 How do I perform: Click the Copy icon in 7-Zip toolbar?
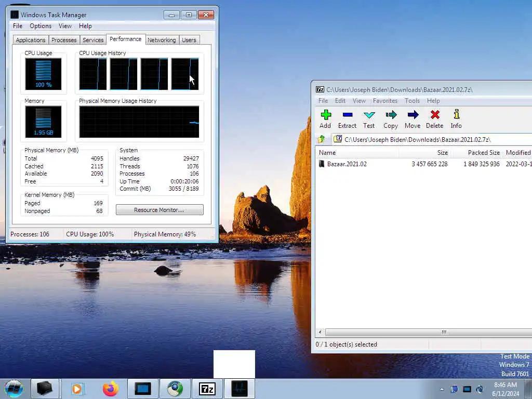point(391,115)
